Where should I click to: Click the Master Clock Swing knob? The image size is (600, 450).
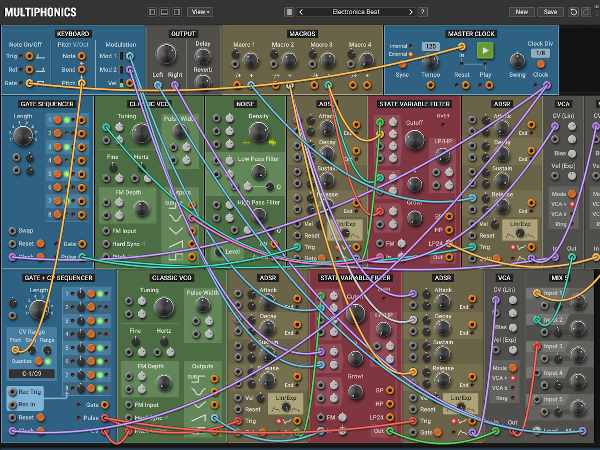pos(517,60)
